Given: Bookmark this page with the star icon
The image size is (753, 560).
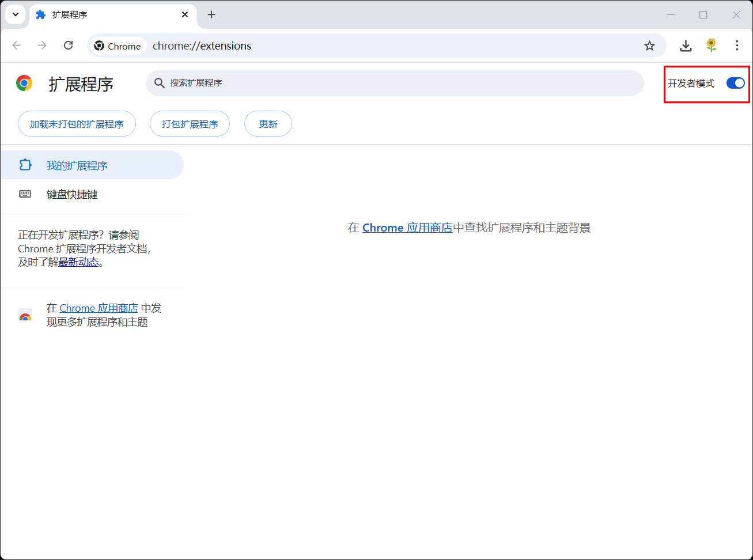Looking at the screenshot, I should [649, 46].
